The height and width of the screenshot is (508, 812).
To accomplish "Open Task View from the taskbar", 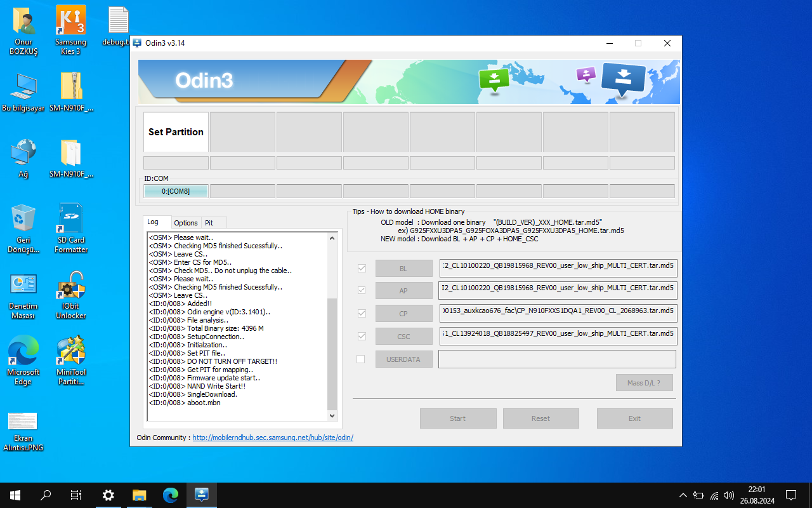I will coord(76,495).
